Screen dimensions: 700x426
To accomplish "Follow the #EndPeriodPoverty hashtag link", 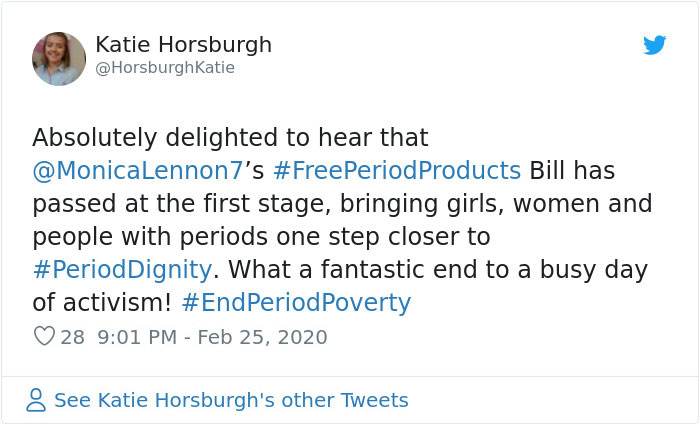I will coord(297,303).
